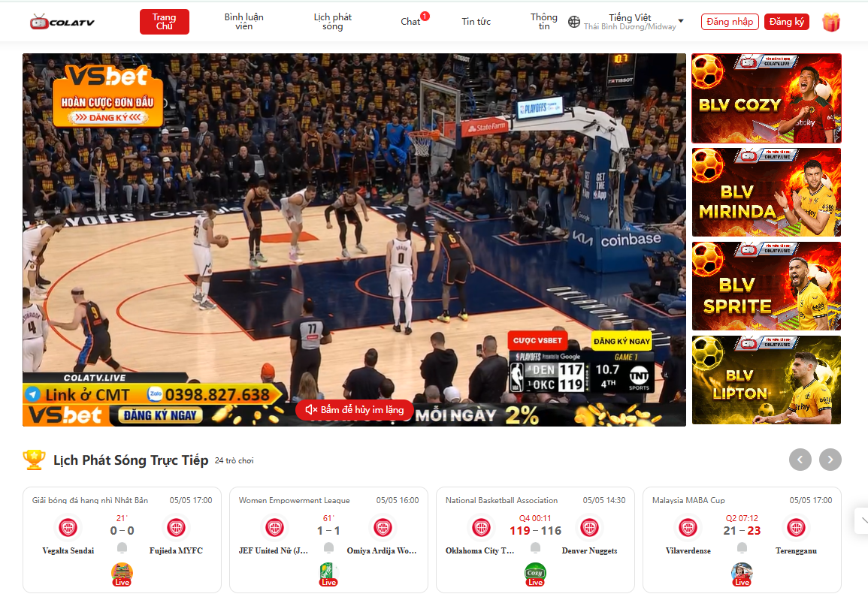Open live commentator avatar for Vegalta Sendai match

click(x=122, y=574)
